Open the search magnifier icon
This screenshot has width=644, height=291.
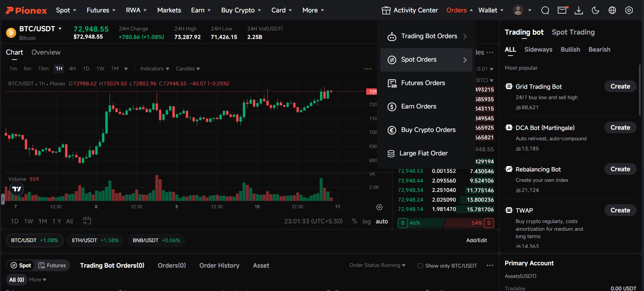[x=545, y=10]
